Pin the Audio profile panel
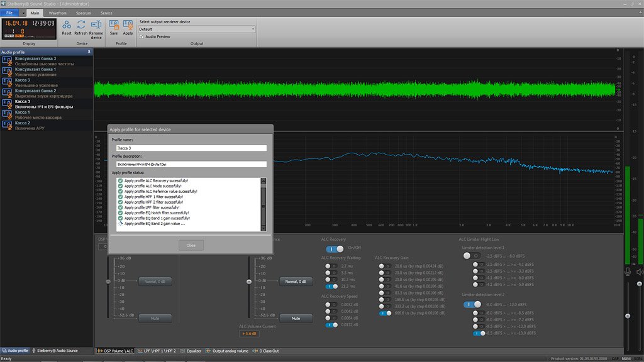Image resolution: width=644 pixels, height=362 pixels. 90,52
